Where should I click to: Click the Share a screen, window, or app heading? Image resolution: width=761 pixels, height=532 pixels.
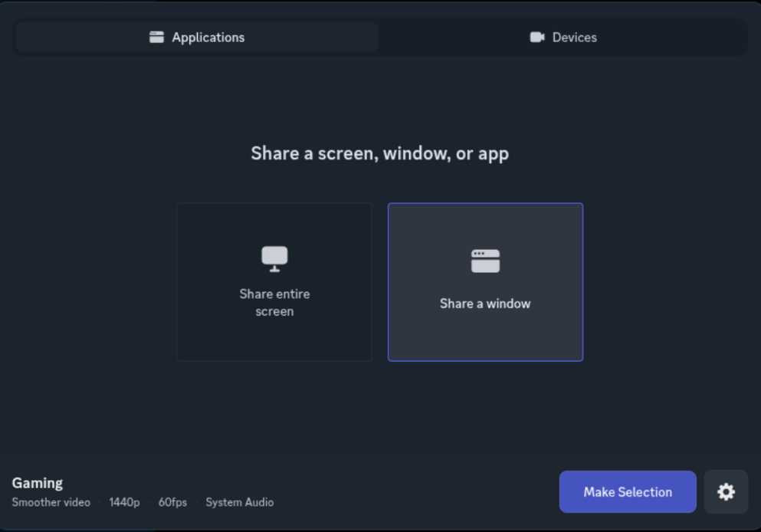[x=380, y=153]
